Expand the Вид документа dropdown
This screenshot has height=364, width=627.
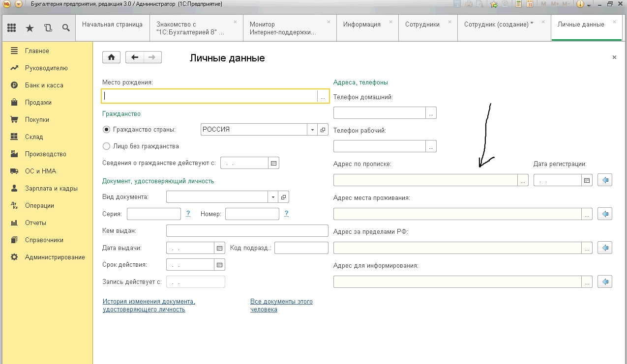[273, 197]
